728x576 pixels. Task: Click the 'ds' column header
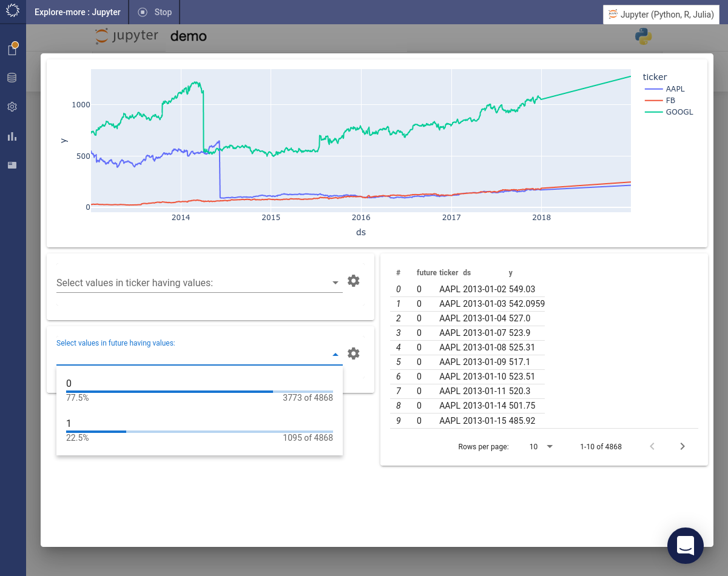(x=467, y=273)
